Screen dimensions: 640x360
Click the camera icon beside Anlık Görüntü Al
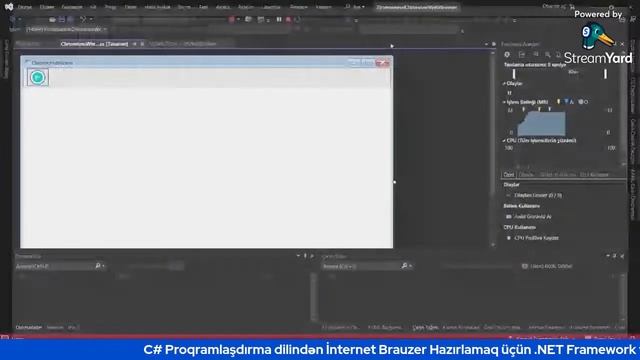coord(509,217)
